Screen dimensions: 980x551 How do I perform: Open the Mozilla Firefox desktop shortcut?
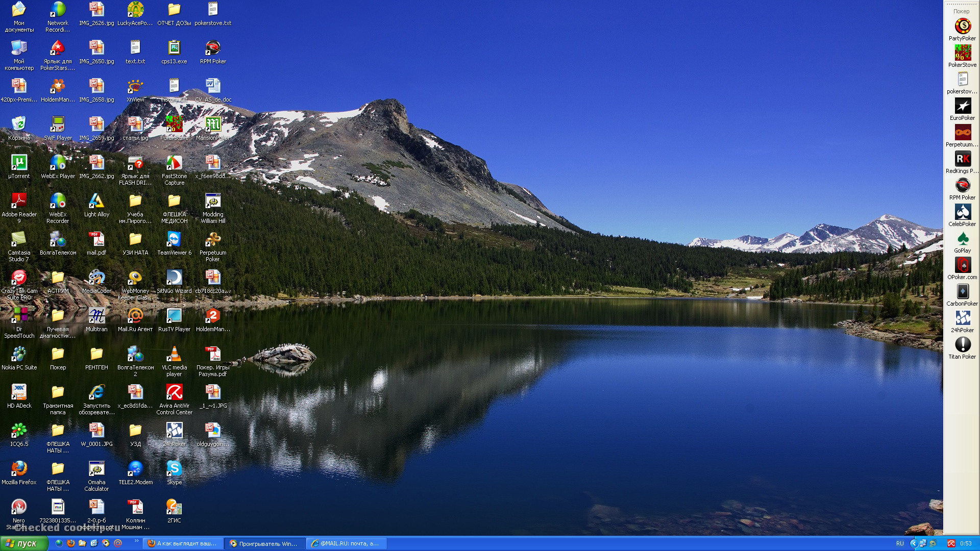coord(19,469)
